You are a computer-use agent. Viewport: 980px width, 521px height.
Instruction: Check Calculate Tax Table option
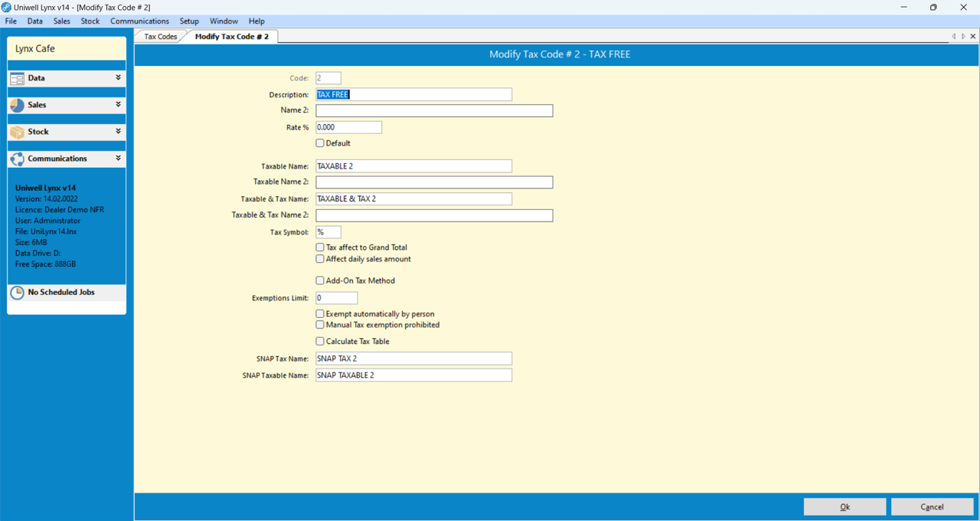click(x=320, y=342)
